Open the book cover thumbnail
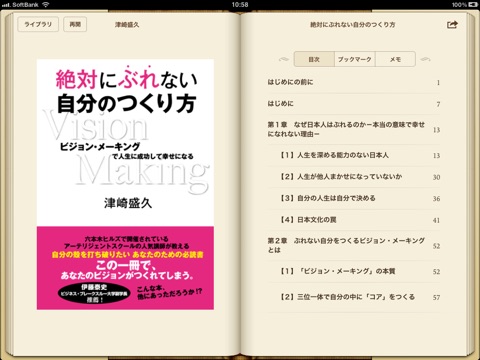This screenshot has height=360, width=480. (x=125, y=184)
